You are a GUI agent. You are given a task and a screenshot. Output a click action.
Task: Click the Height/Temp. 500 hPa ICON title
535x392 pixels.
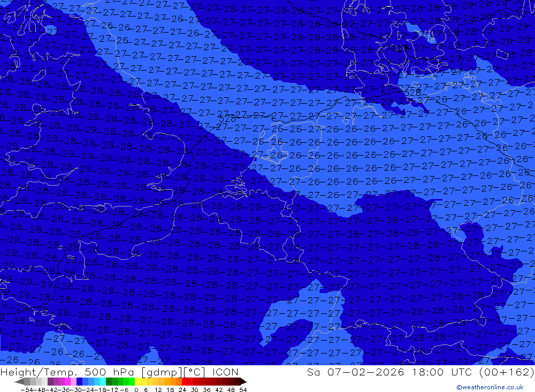[119, 372]
